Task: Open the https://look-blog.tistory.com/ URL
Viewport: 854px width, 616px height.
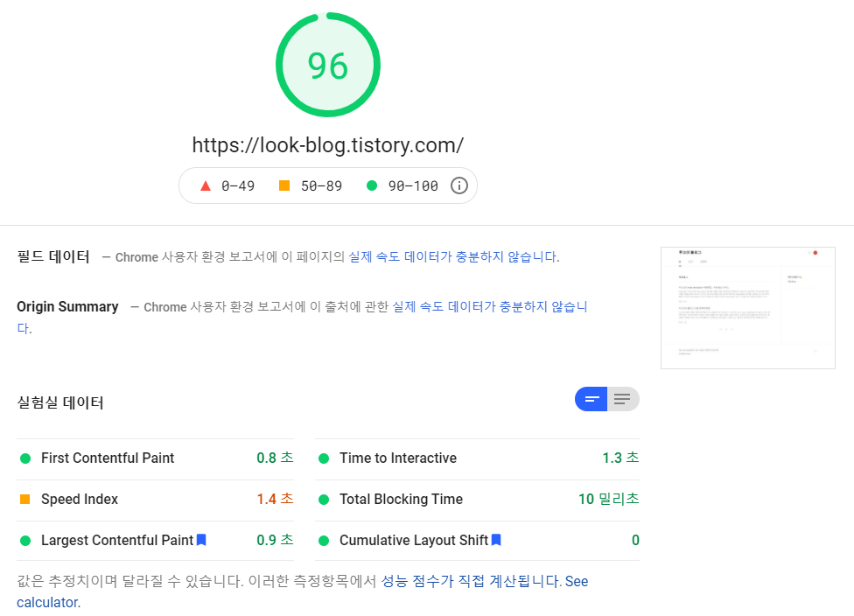Action: tap(328, 145)
